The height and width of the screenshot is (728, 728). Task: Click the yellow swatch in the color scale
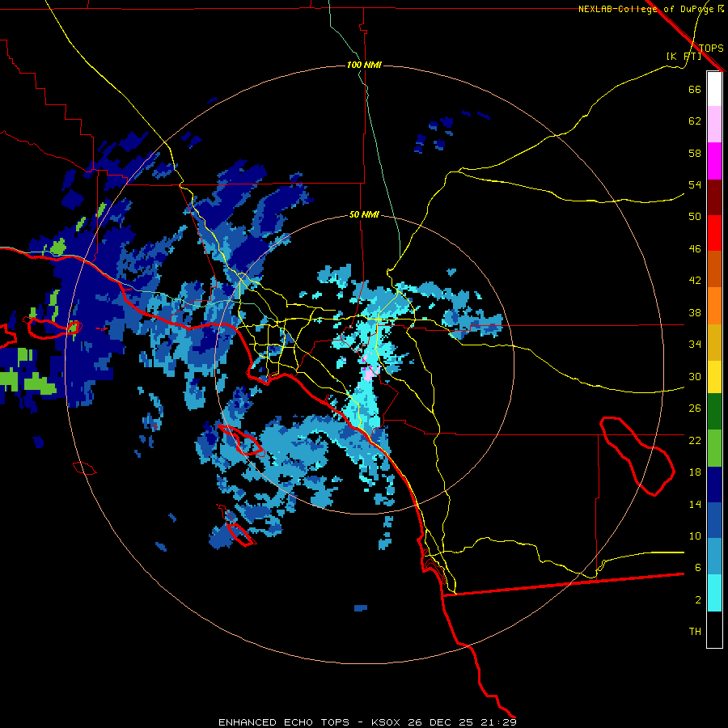[714, 377]
